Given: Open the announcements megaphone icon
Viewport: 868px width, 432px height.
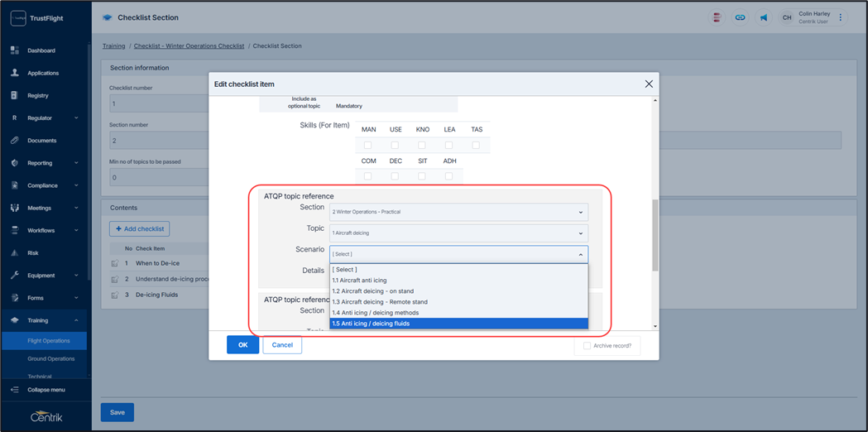Looking at the screenshot, I should tap(763, 17).
